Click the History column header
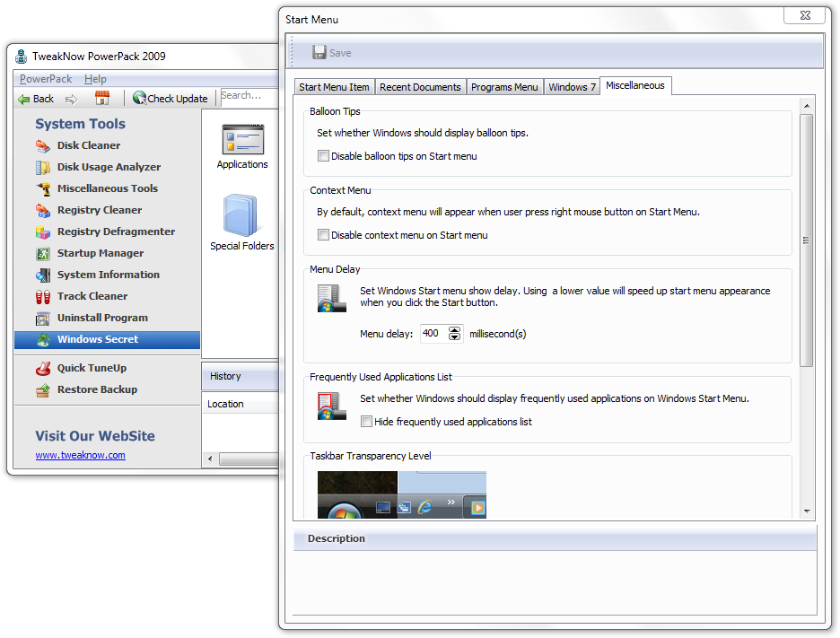The image size is (840, 638). pyautogui.click(x=240, y=376)
